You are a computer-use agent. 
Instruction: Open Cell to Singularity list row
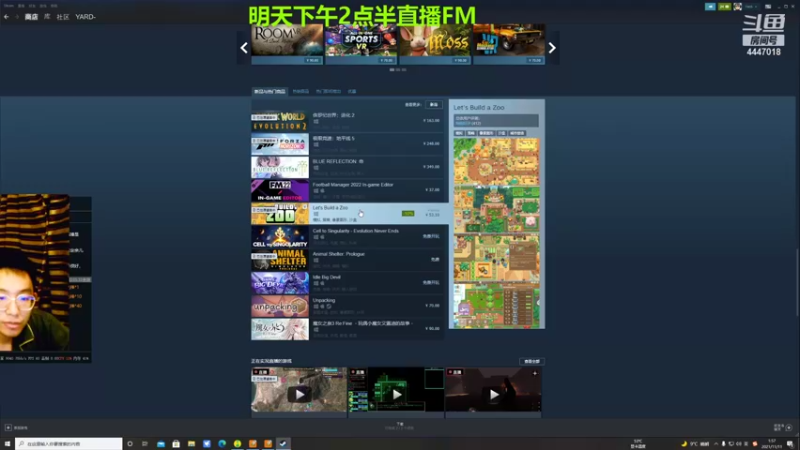pos(347,237)
